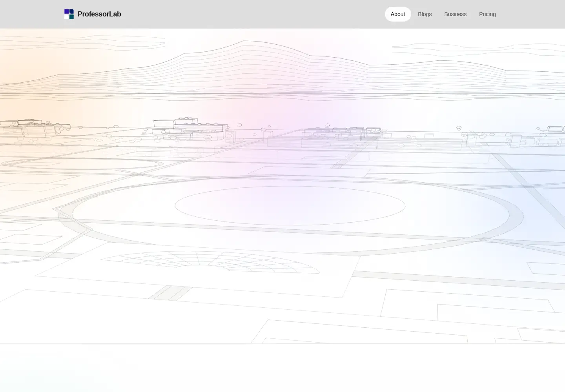Open the ProfessorLab home link text
The height and width of the screenshot is (392, 565).
tap(99, 14)
